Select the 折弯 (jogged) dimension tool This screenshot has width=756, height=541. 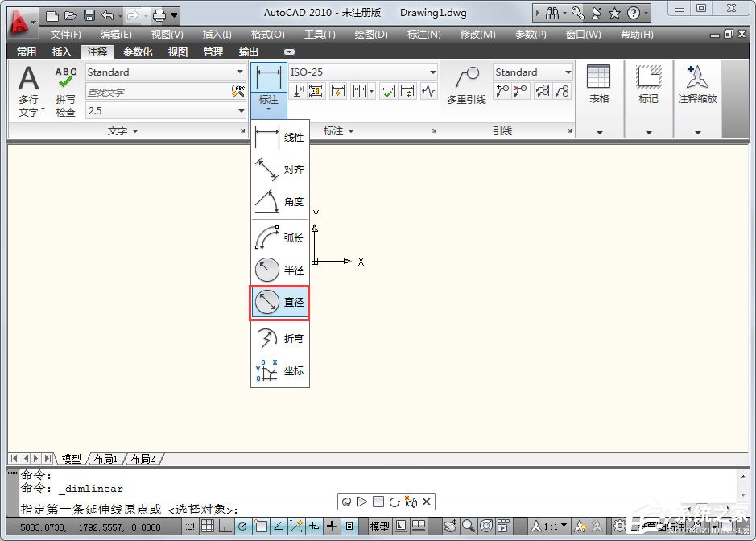(x=279, y=339)
